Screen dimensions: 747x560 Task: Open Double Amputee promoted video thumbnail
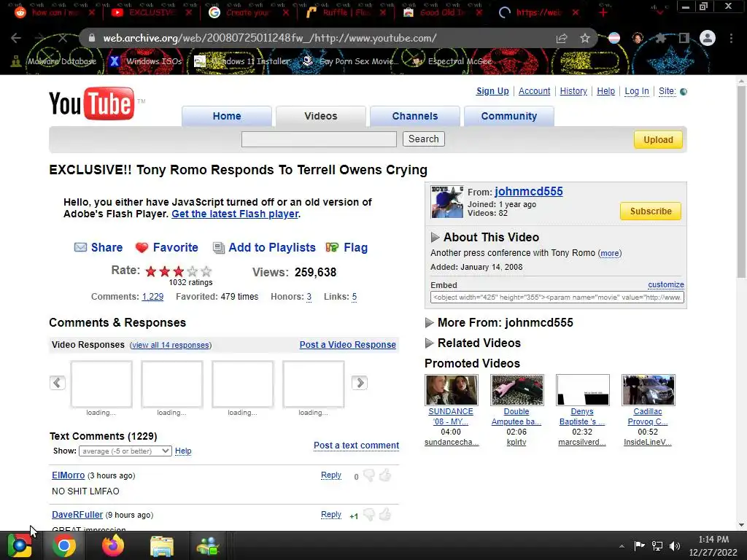pos(517,389)
